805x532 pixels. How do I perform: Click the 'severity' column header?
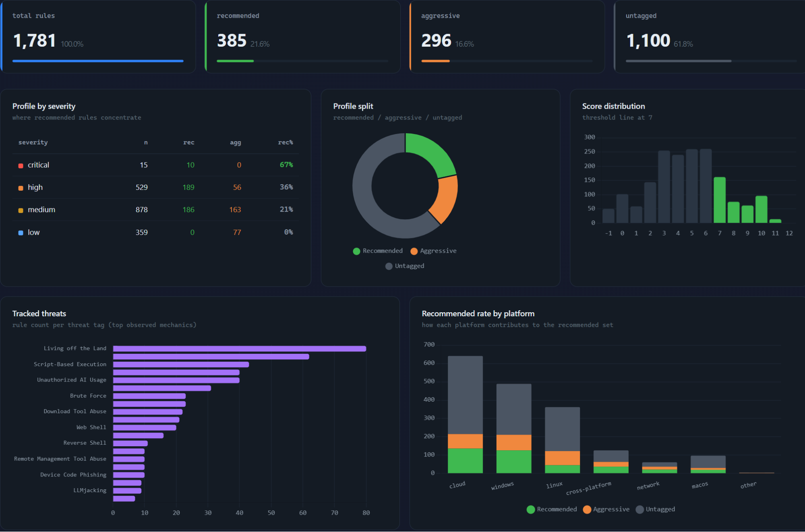click(x=33, y=142)
